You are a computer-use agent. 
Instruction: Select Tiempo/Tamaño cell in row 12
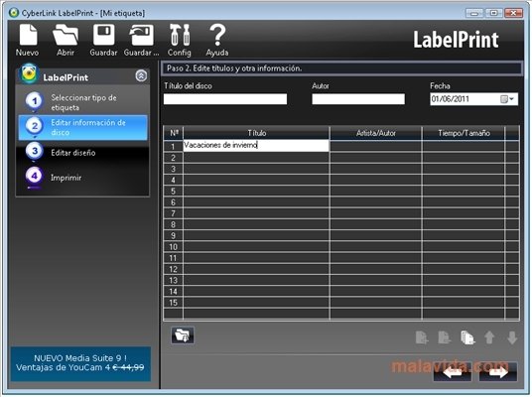pyautogui.click(x=464, y=269)
